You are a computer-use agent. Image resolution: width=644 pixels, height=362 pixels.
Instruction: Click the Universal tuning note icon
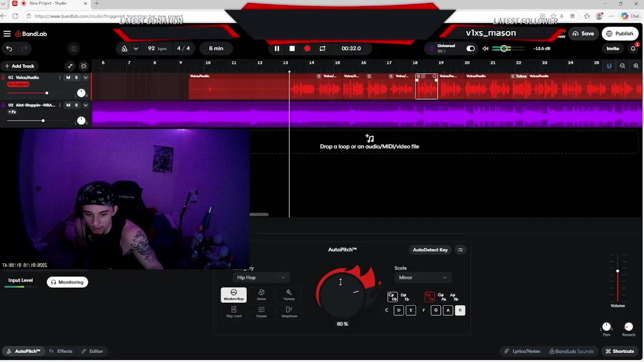click(x=432, y=48)
